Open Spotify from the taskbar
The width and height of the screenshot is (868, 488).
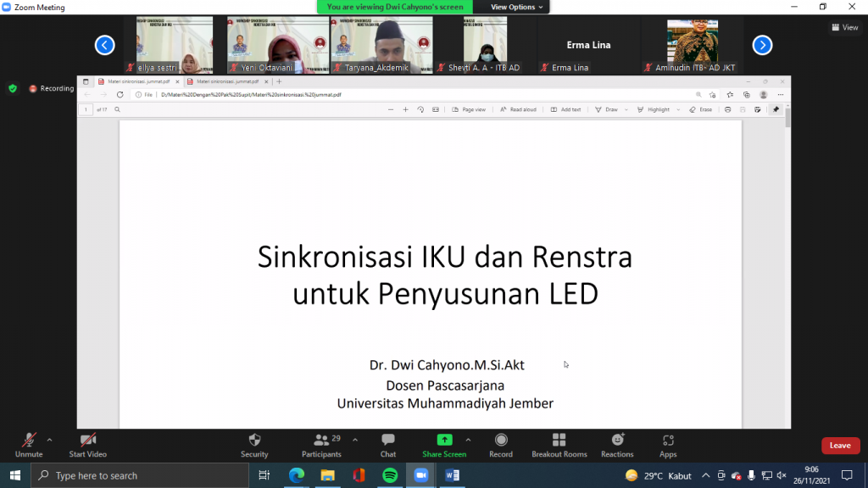390,475
